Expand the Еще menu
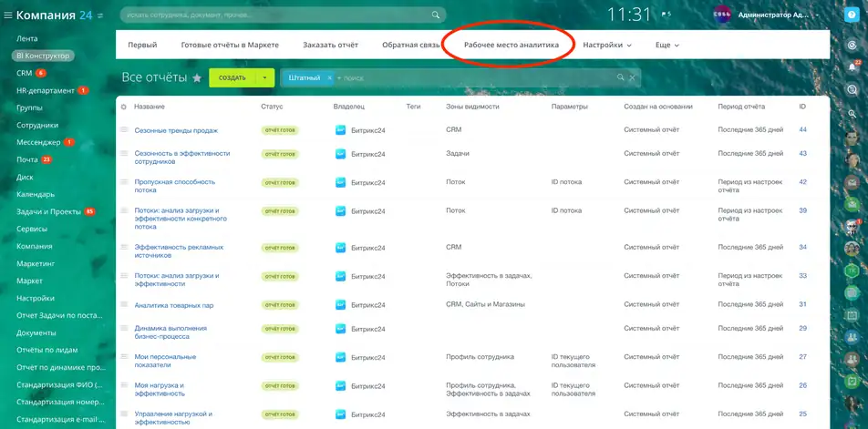This screenshot has width=868, height=429. (667, 46)
